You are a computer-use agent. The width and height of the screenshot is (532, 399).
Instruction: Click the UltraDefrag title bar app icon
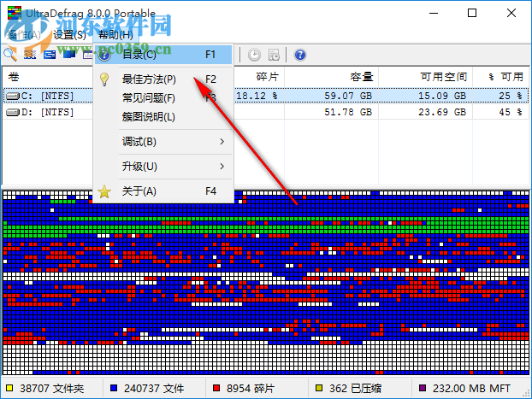tap(15, 13)
